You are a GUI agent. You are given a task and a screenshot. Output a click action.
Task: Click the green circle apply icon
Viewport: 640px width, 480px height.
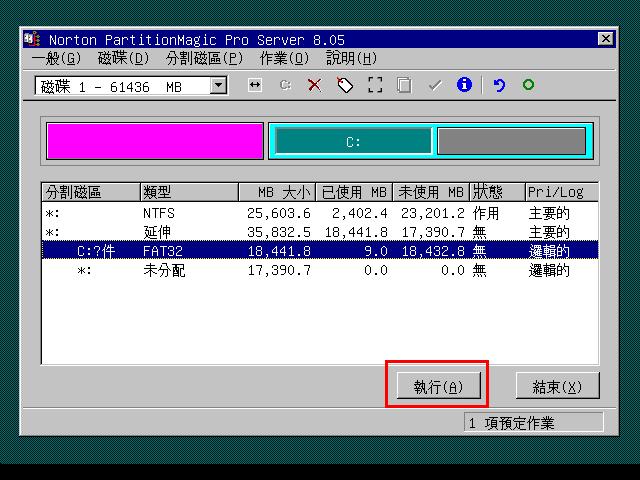[529, 85]
